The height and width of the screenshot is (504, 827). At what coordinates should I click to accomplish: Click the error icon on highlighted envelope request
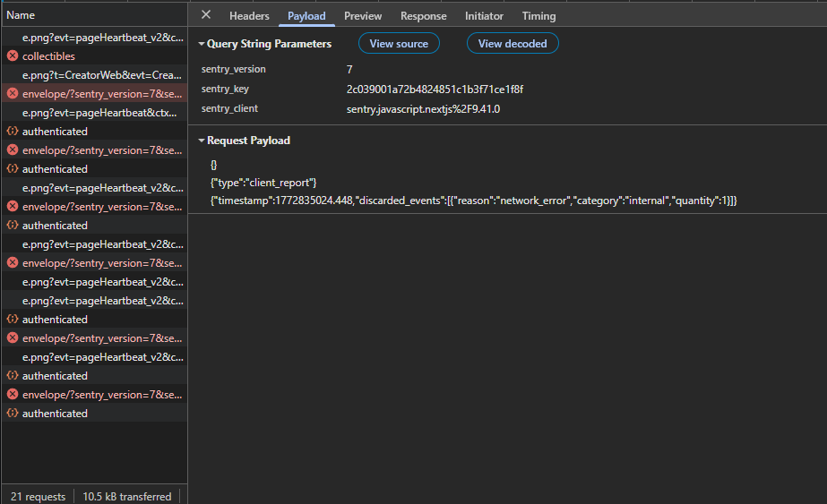point(13,94)
